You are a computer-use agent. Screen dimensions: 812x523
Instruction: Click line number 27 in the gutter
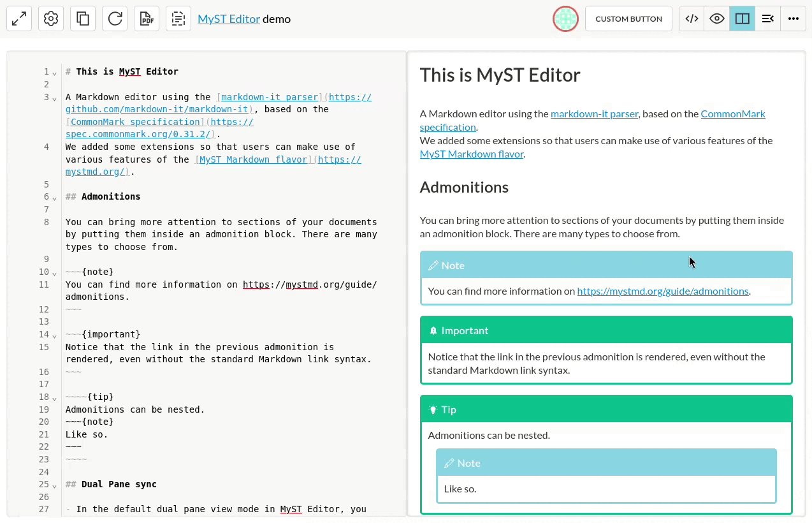coord(44,509)
